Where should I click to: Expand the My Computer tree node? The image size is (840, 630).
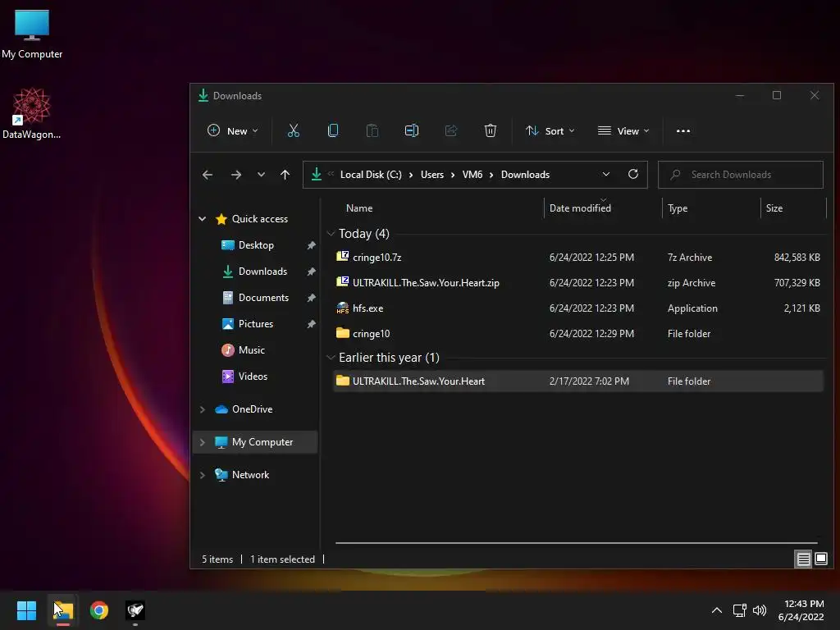pos(203,442)
